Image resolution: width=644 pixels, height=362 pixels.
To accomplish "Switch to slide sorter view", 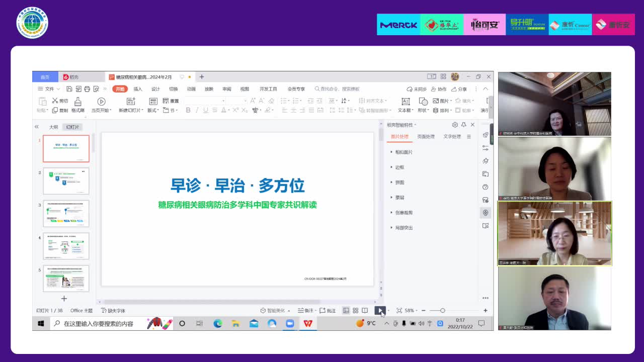I will 355,311.
